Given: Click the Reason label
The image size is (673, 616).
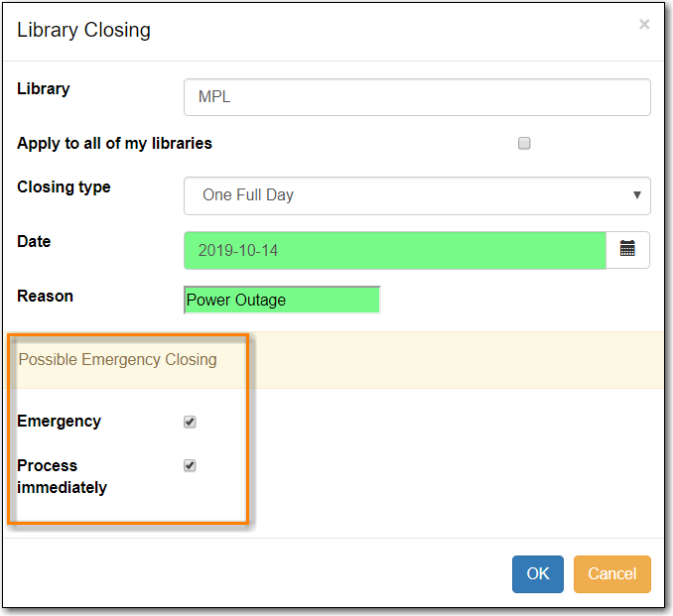Looking at the screenshot, I should [45, 296].
